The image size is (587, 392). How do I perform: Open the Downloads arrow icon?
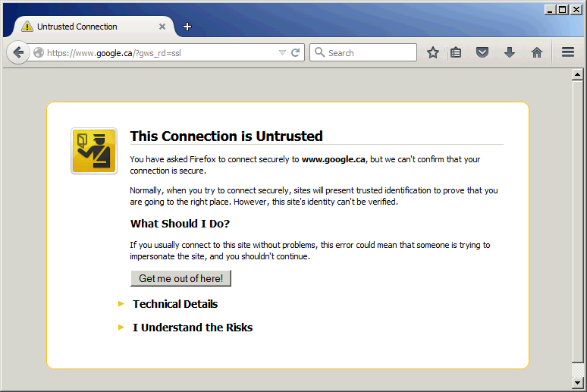point(510,52)
